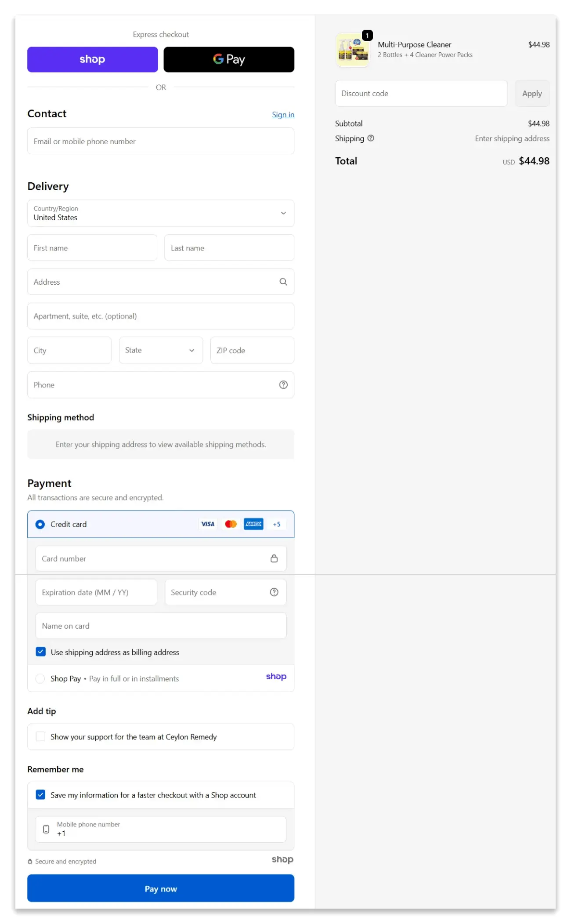The height and width of the screenshot is (924, 571).
Task: Click the Multi-Purpose Cleaner product thumbnail
Action: 353,50
